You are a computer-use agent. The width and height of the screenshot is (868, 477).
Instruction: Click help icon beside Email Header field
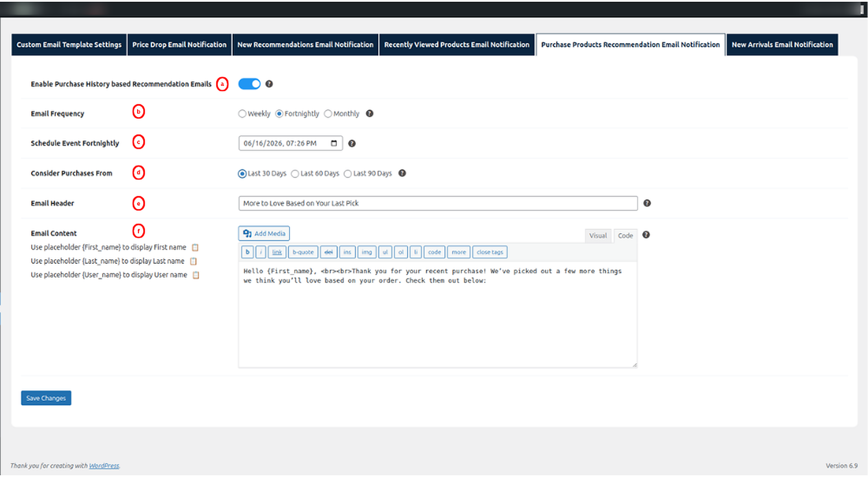click(x=647, y=203)
